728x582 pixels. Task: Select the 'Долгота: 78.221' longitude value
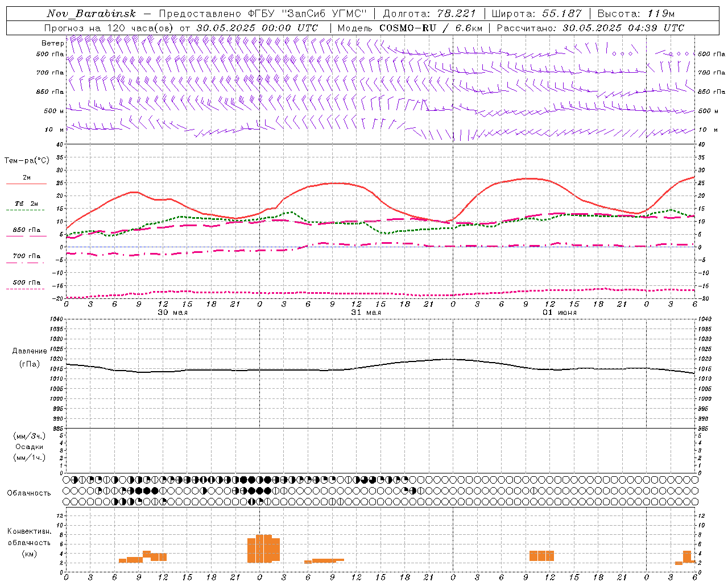point(429,14)
